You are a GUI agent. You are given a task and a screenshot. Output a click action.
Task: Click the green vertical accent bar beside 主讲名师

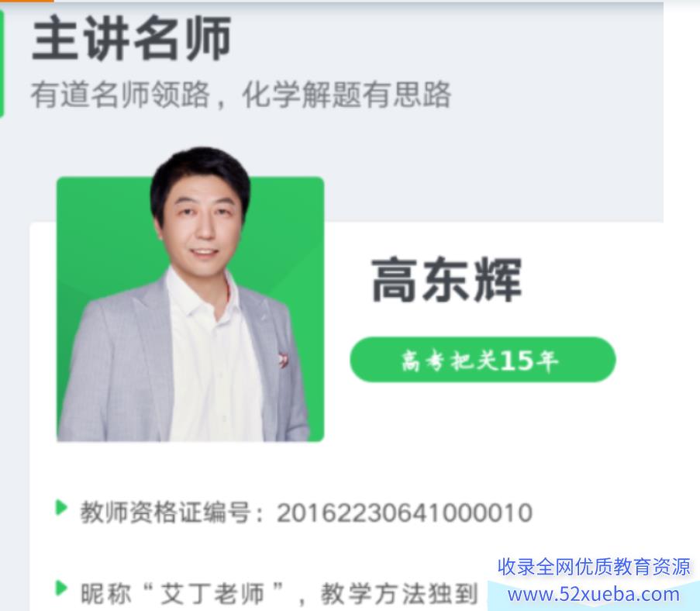(x=2, y=64)
